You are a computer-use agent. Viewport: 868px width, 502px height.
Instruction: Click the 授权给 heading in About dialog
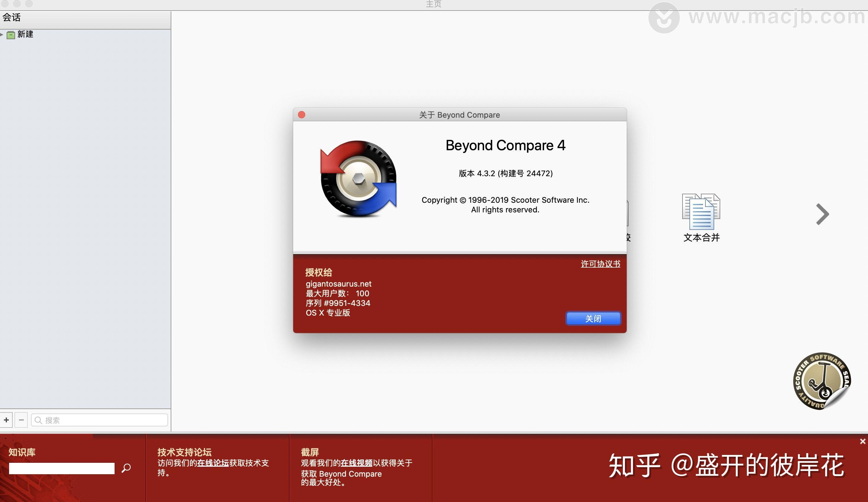coord(318,272)
